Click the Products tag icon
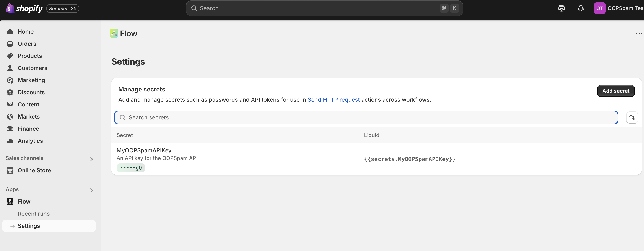The width and height of the screenshot is (644, 251). [x=10, y=56]
